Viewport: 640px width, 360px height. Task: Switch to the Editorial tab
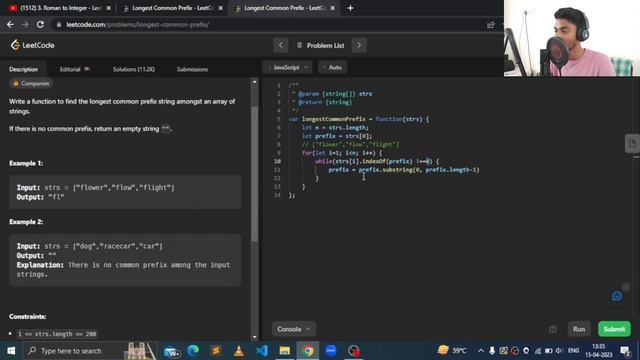click(74, 69)
